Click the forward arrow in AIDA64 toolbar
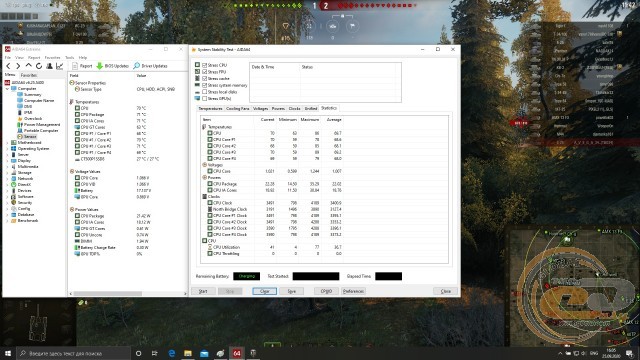Screen dimensions: 640x360 (x=18, y=66)
